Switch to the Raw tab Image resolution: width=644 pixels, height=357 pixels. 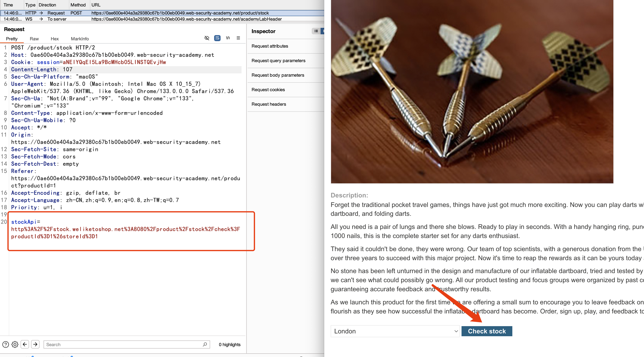34,39
